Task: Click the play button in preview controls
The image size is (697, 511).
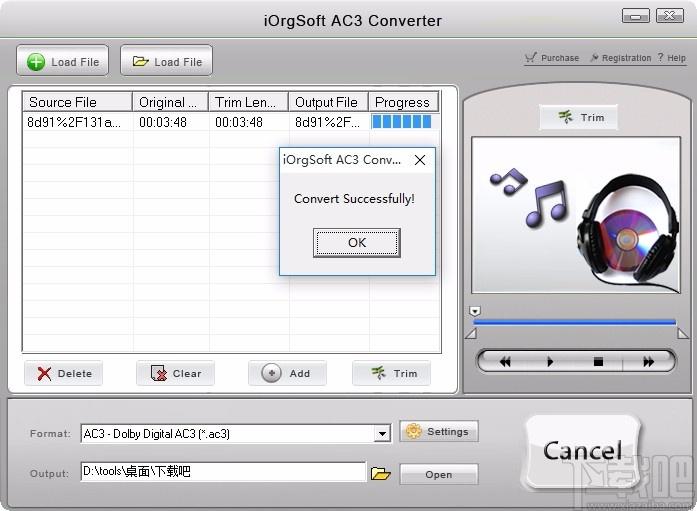Action: click(x=550, y=362)
